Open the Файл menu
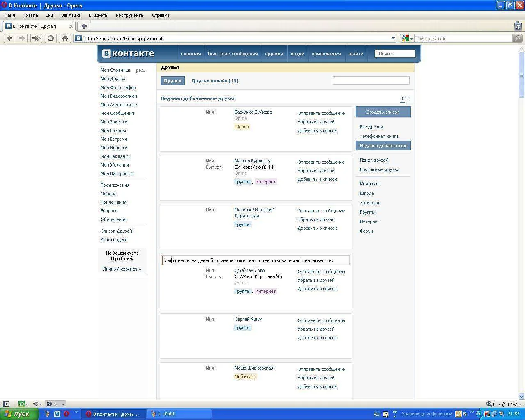The height and width of the screenshot is (420, 525). click(9, 15)
